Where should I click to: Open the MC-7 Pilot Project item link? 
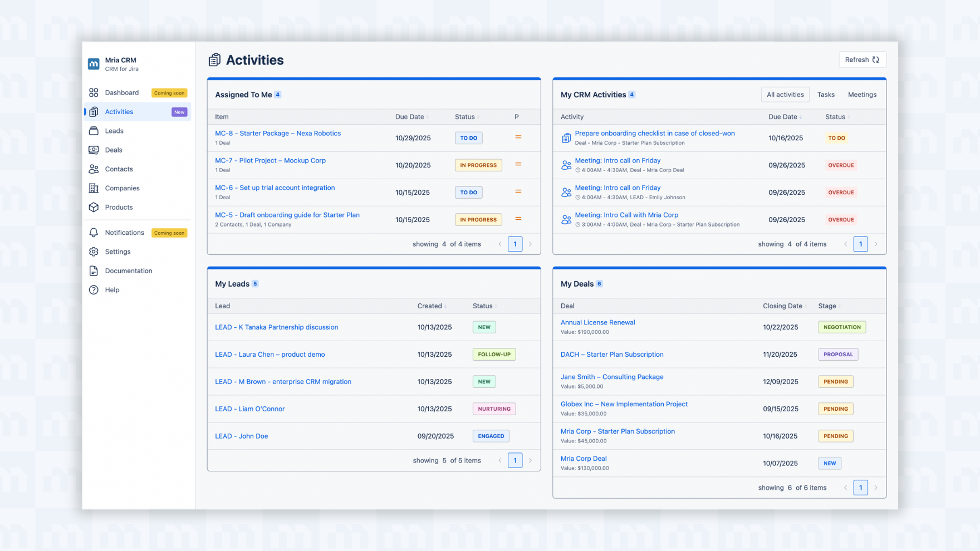pos(270,160)
